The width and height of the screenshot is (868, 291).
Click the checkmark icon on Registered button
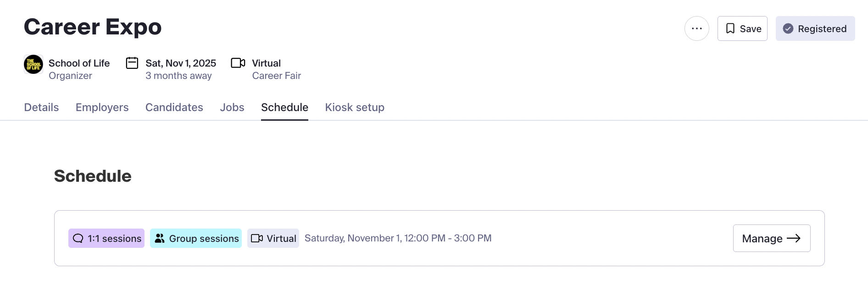tap(788, 28)
